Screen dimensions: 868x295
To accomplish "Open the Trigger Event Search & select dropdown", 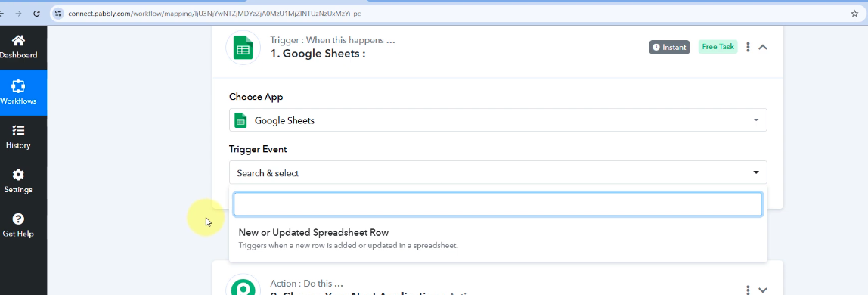I will tap(498, 172).
